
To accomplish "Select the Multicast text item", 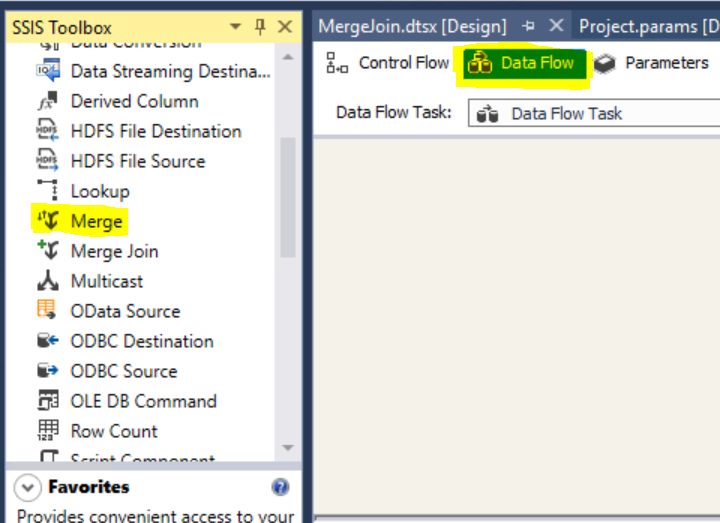I will tap(107, 281).
